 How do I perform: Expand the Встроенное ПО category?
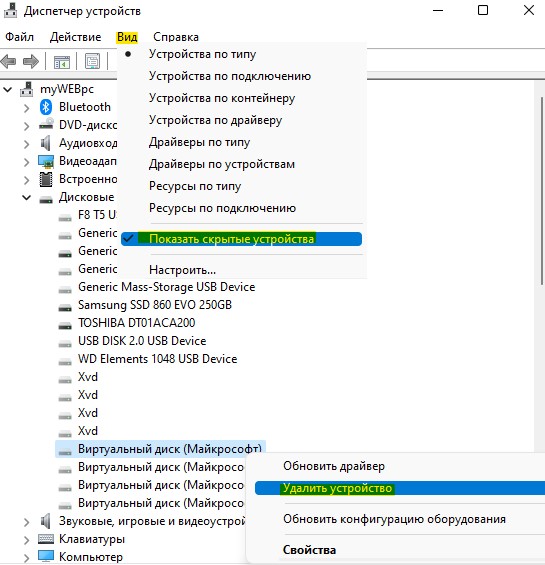[x=26, y=180]
